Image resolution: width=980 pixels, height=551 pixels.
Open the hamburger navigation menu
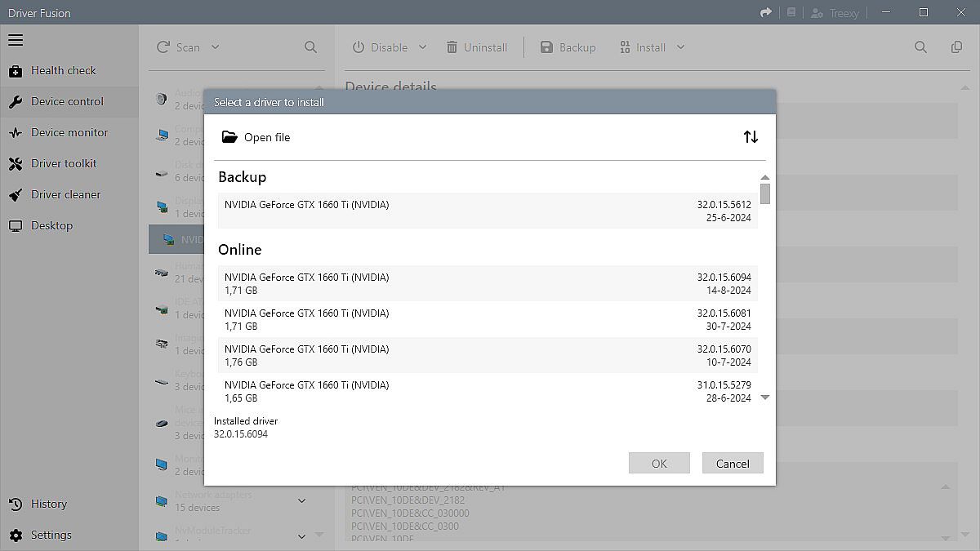coord(16,40)
